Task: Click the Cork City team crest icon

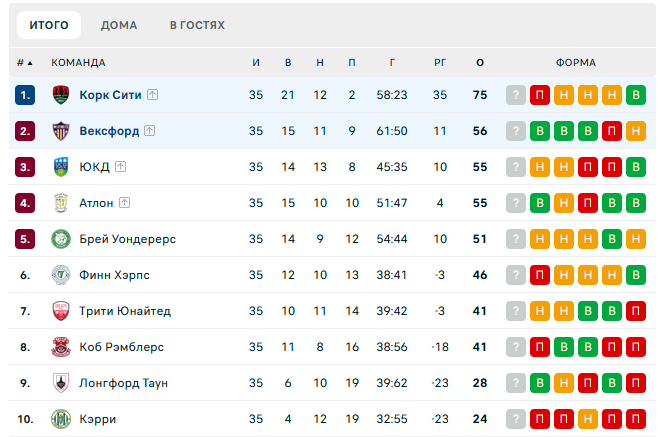Action: coord(60,95)
